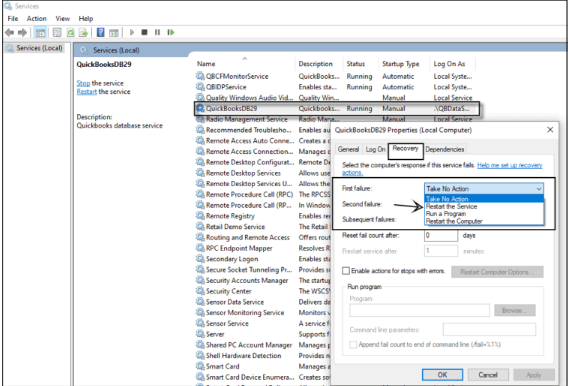Click Restart Computer Options button
Screen dimensions: 568x386
click(x=497, y=272)
